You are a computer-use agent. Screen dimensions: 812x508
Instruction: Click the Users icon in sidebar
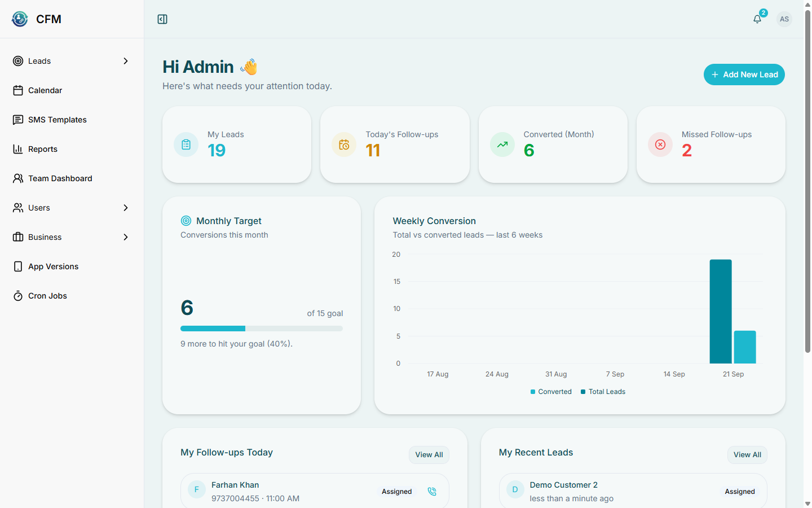[x=18, y=208]
